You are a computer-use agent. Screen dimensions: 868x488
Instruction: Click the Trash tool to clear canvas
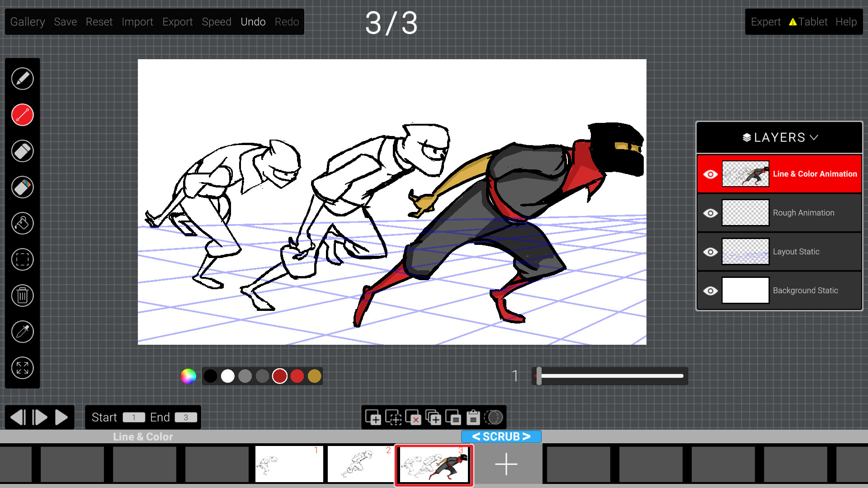click(22, 296)
